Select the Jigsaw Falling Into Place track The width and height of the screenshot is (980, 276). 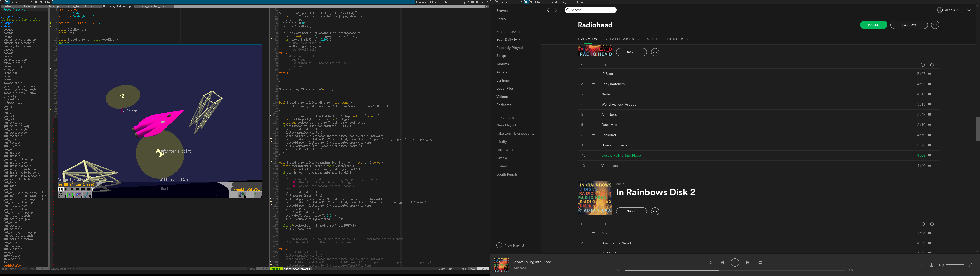point(620,156)
